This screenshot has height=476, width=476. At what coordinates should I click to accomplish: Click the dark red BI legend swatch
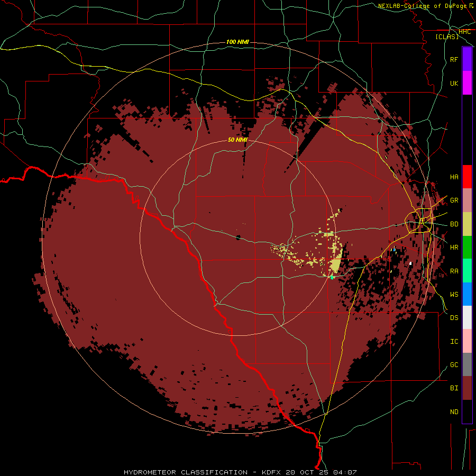click(467, 388)
